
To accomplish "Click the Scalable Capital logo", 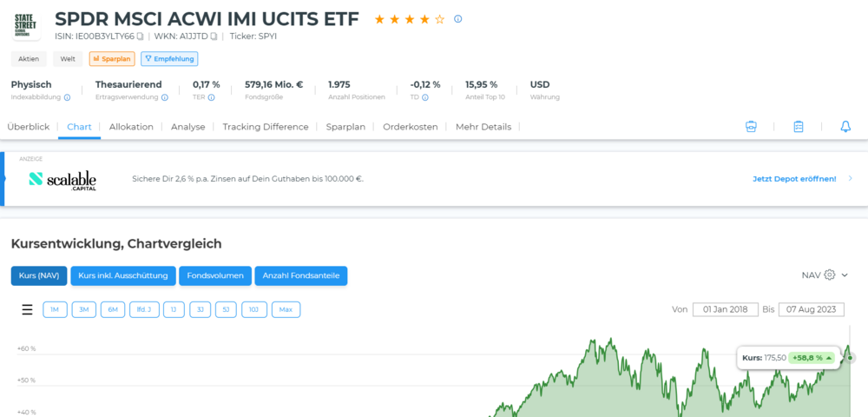I will point(62,180).
